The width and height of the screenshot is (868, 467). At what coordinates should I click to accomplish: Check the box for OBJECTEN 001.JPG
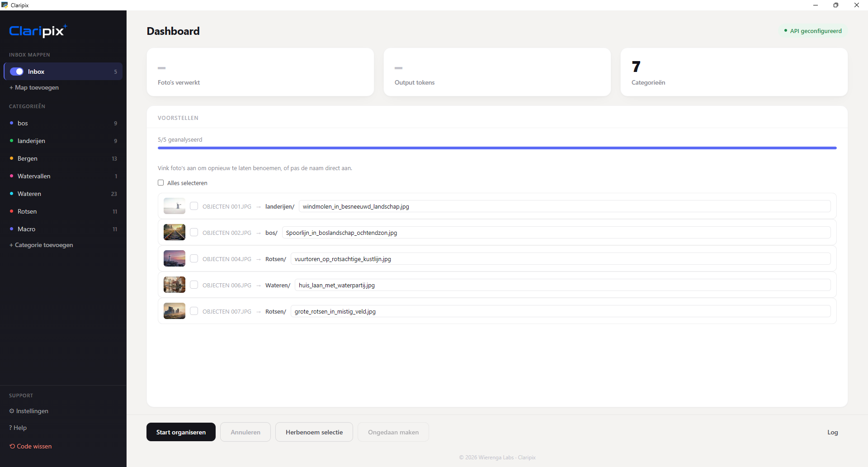pos(194,206)
